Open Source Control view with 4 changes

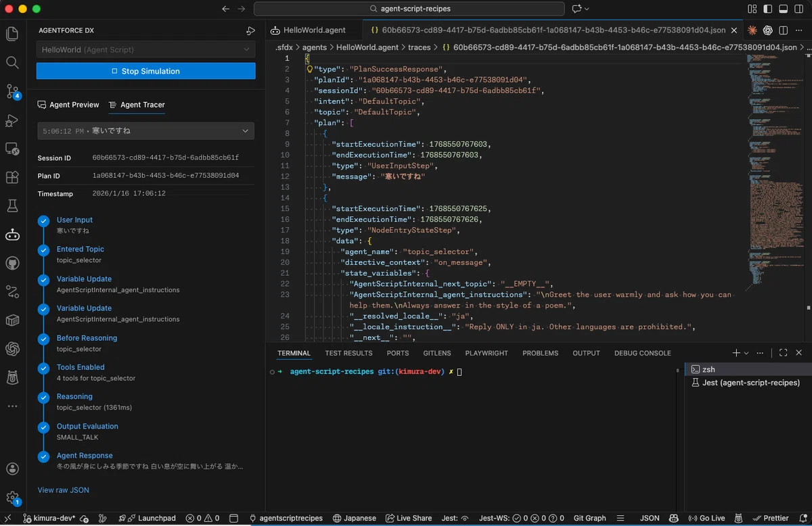(x=12, y=91)
